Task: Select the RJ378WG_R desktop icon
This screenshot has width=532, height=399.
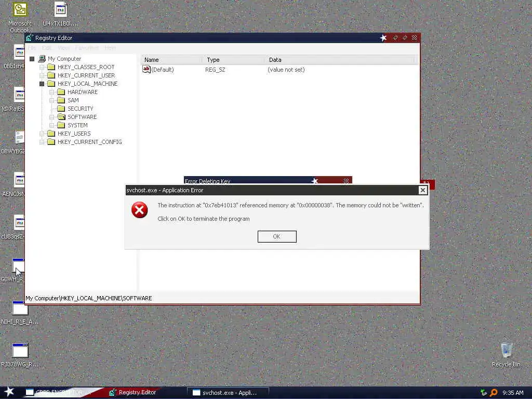Action: (20, 355)
